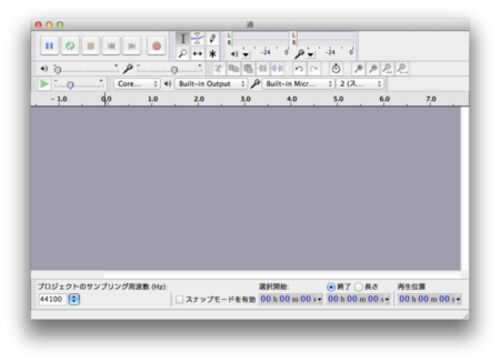The width and height of the screenshot is (500, 362).
Task: Open selection start time format menu
Action: (319, 299)
